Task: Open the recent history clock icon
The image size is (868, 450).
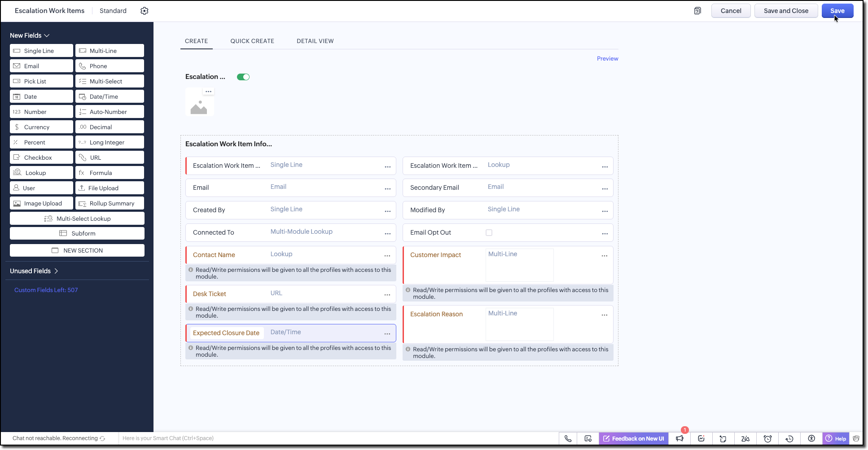Action: (789, 439)
